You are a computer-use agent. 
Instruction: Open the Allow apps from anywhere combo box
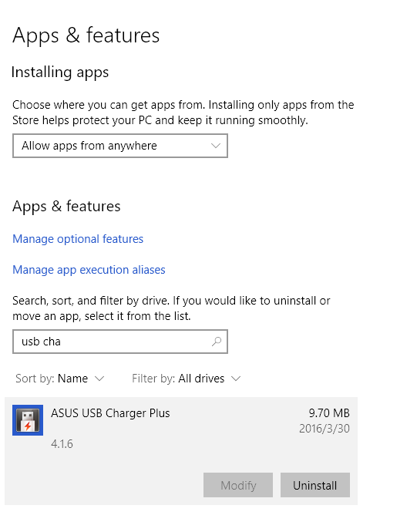coord(120,146)
